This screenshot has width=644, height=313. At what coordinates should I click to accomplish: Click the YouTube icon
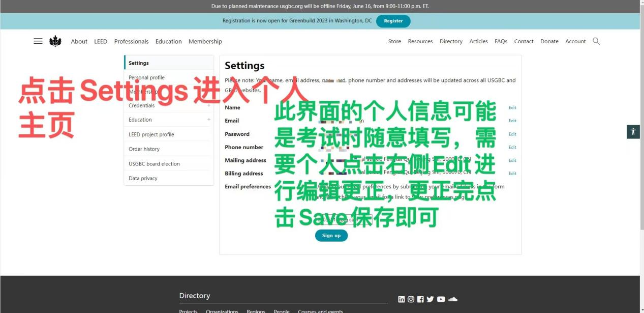click(x=440, y=299)
